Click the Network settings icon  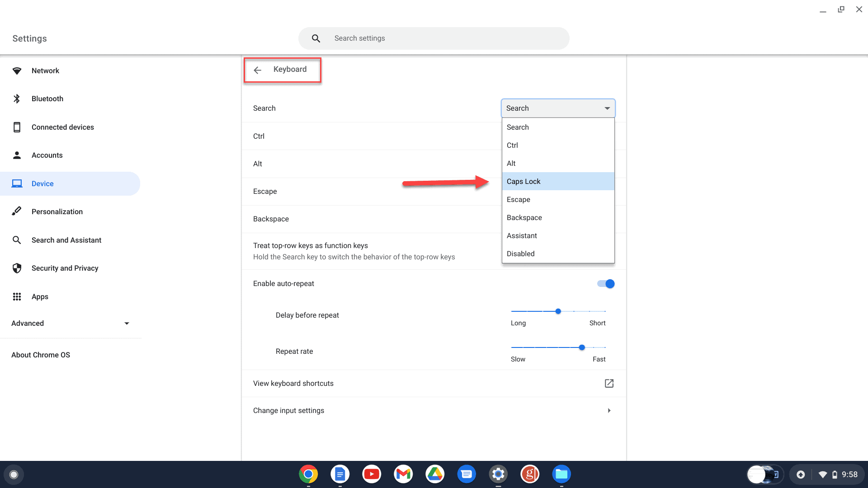pos(16,70)
